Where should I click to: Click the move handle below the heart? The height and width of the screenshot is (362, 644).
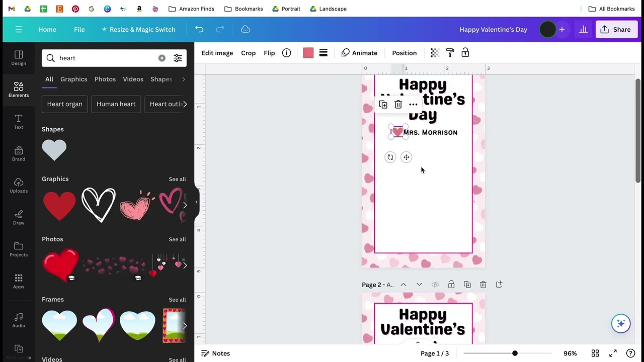coord(407,157)
